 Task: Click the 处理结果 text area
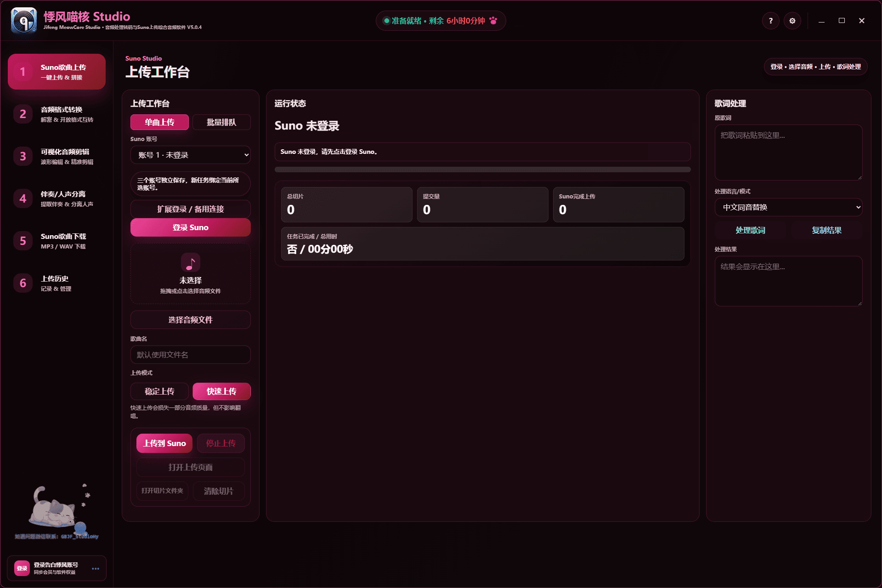point(788,281)
